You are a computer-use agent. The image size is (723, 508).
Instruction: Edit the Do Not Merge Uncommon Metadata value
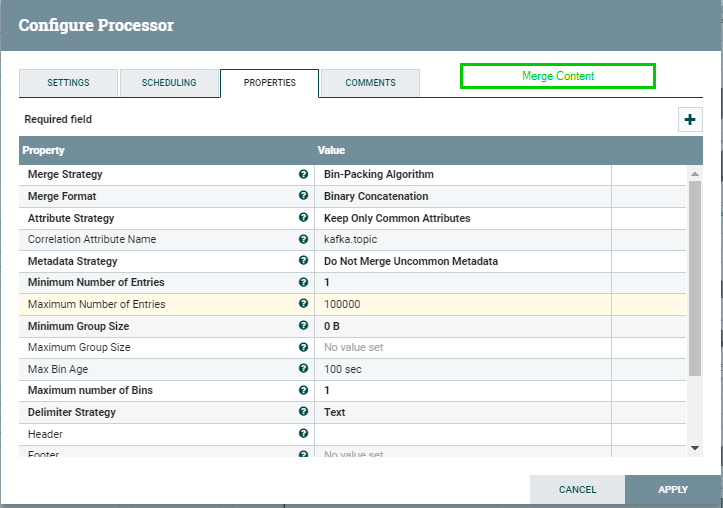[462, 261]
